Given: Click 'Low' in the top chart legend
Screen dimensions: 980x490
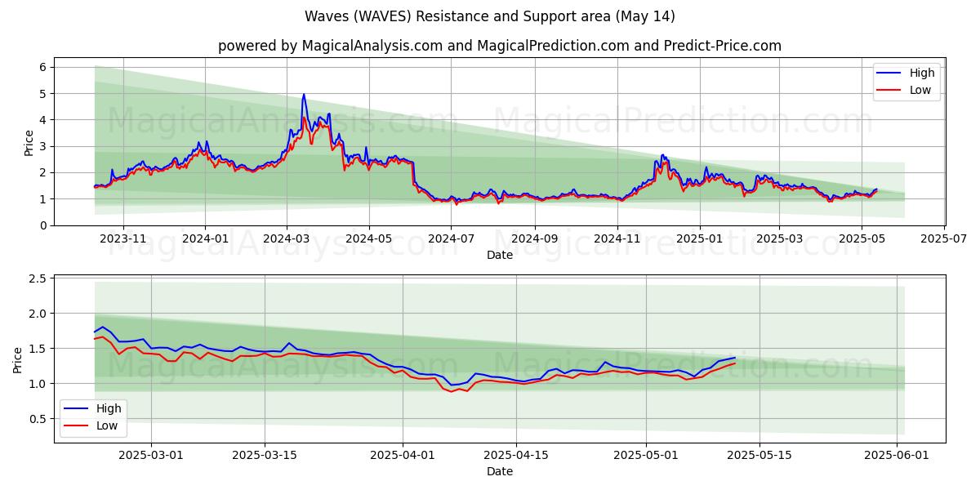Looking at the screenshot, I should pyautogui.click(x=920, y=90).
